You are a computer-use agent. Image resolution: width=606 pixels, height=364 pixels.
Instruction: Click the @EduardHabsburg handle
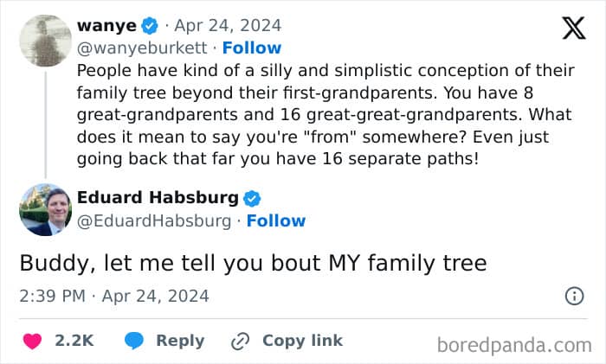tap(154, 220)
